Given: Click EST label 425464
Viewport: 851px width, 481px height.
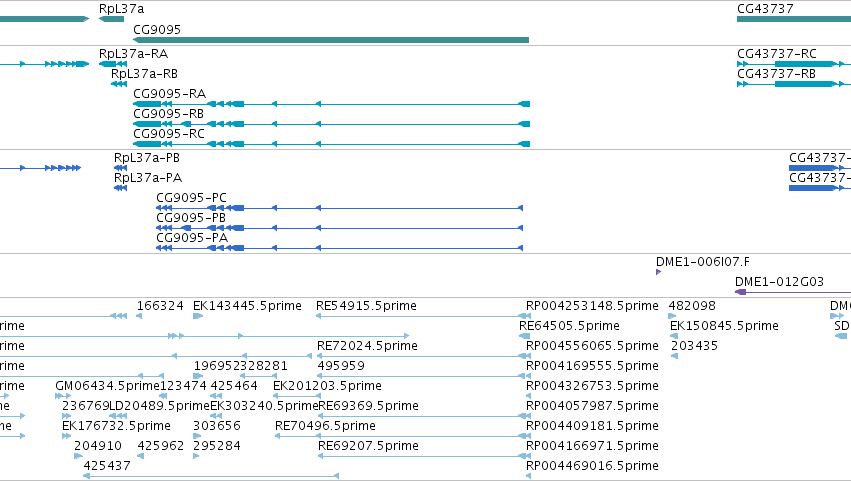Looking at the screenshot, I should pyautogui.click(x=234, y=386).
